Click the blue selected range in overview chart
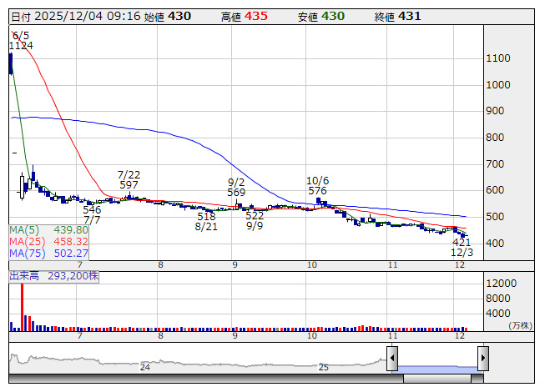The image size is (545, 392). click(437, 360)
